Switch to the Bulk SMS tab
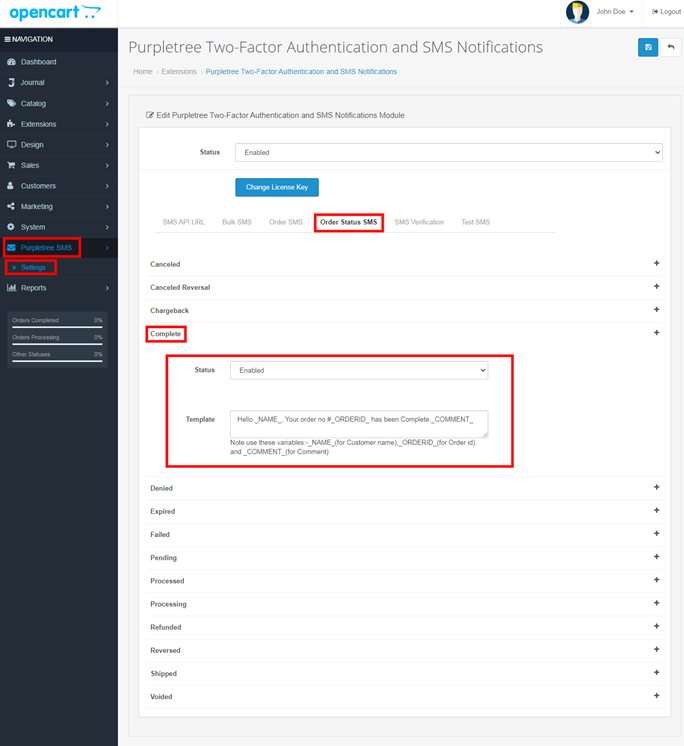684x746 pixels. point(237,222)
